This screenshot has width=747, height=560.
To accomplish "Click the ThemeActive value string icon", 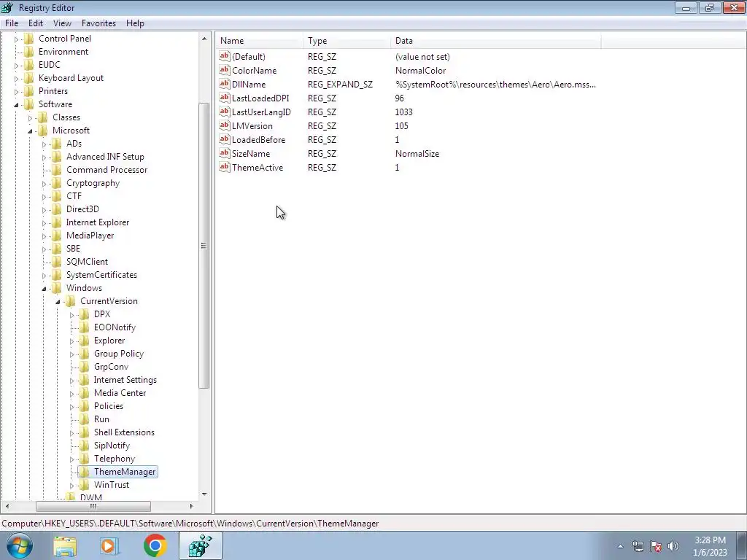I will (x=225, y=167).
